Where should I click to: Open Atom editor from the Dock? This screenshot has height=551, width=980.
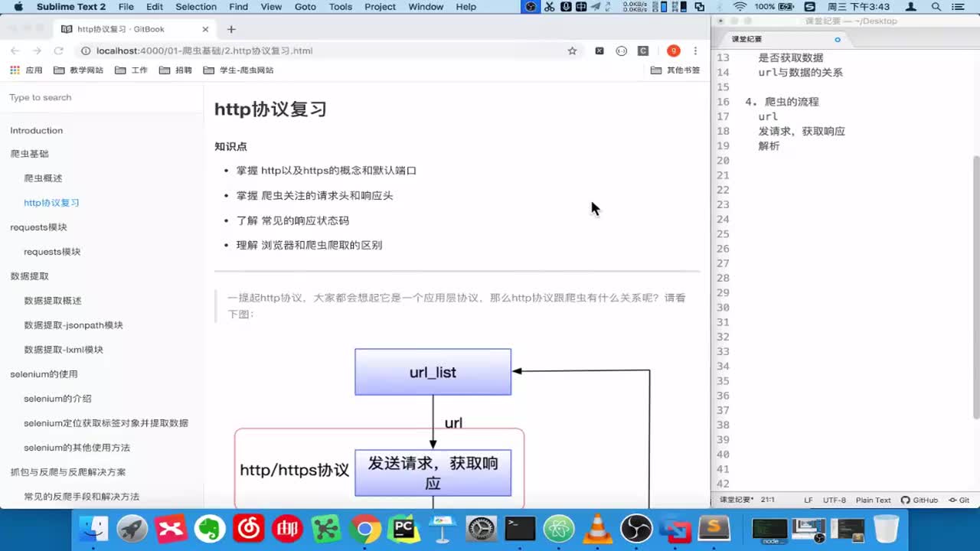(x=559, y=528)
